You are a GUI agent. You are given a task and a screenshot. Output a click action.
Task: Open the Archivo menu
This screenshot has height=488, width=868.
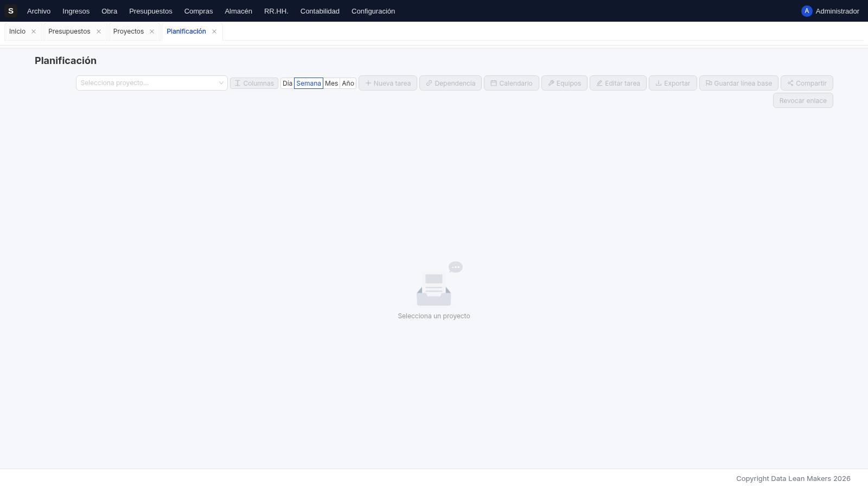point(39,11)
